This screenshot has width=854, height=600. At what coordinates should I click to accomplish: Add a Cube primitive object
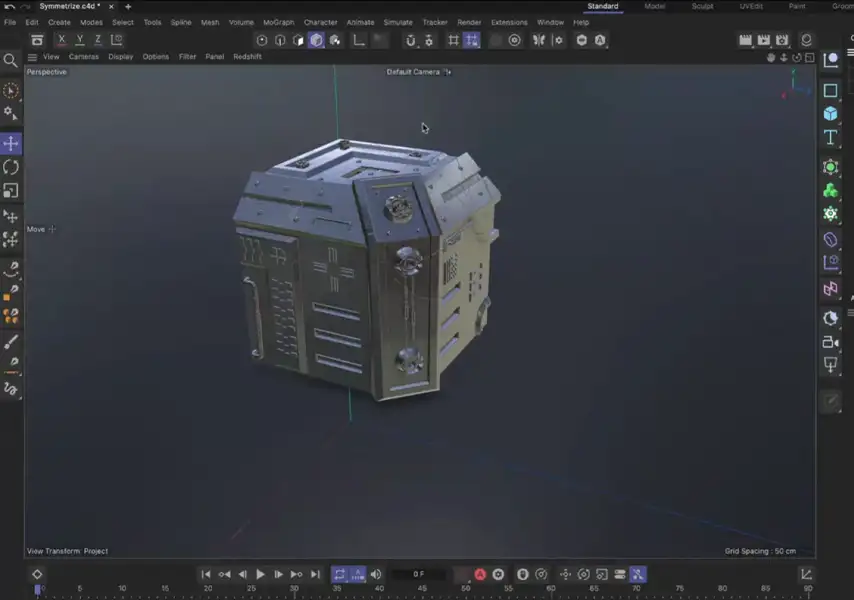[x=830, y=114]
